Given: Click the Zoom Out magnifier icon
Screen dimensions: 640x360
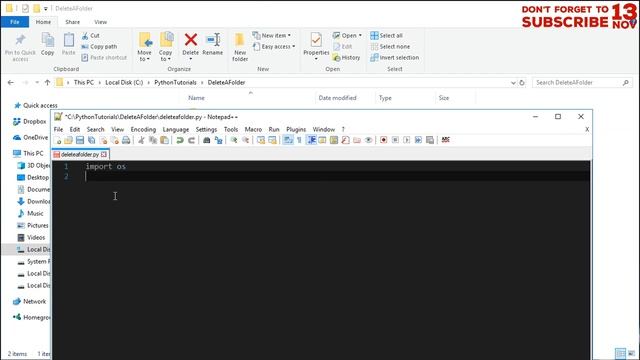Looking at the screenshot, I should (x=245, y=140).
